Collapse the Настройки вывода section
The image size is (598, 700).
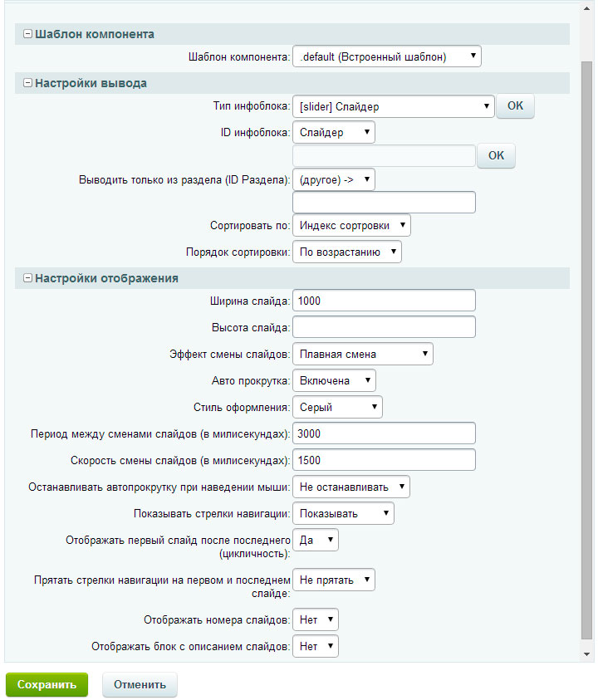coord(27,83)
